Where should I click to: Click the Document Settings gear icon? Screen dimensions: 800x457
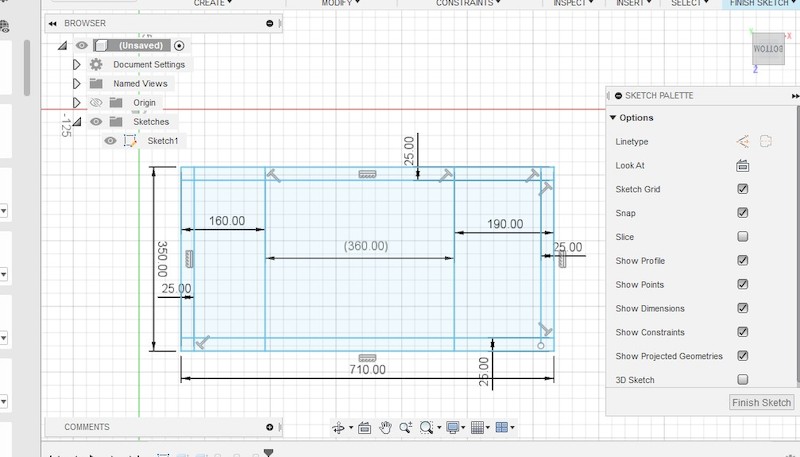click(x=96, y=64)
